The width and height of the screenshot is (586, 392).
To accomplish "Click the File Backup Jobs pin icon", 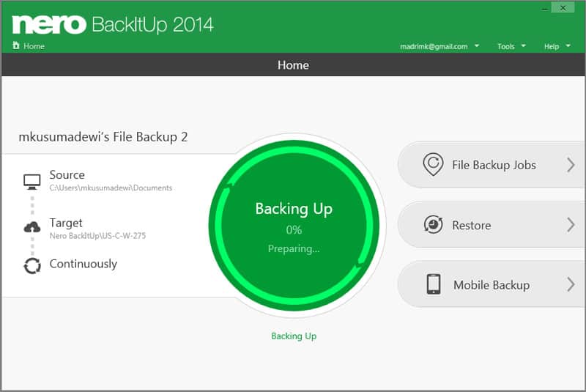I will (433, 165).
